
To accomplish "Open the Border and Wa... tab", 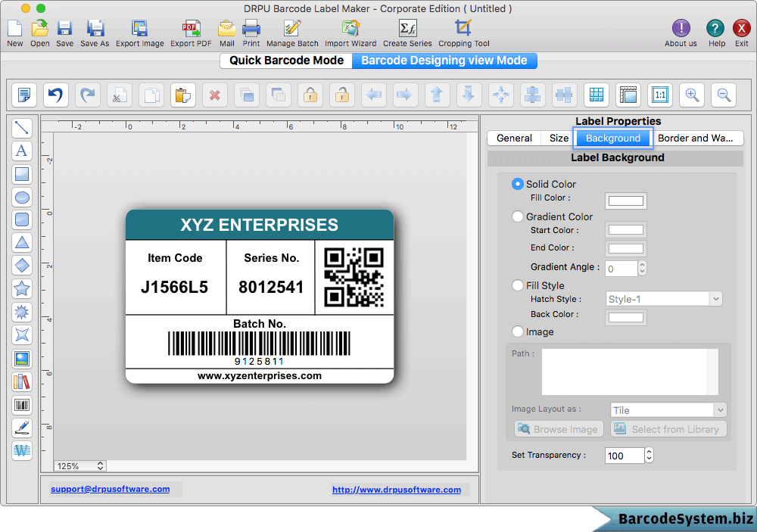I will click(695, 138).
